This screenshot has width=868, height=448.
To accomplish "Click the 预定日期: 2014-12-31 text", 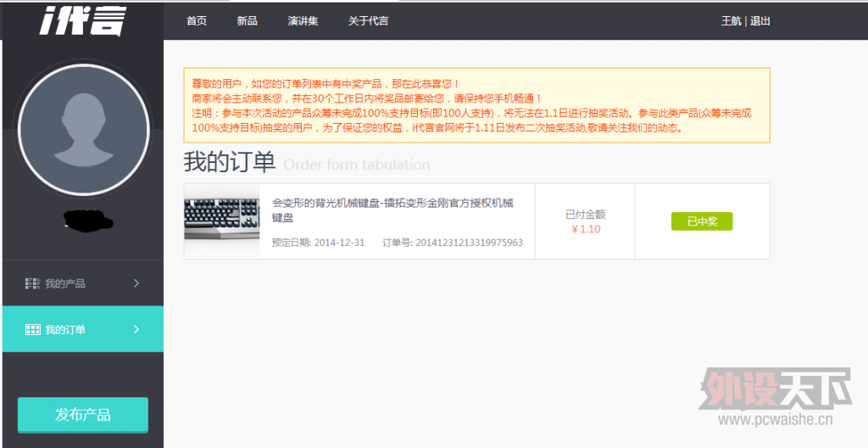I will [x=319, y=243].
